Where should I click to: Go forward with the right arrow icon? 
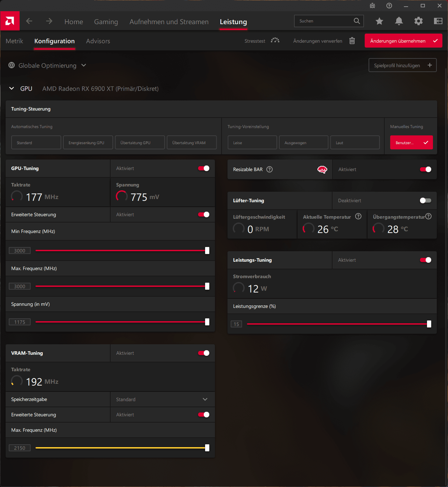[x=49, y=21]
